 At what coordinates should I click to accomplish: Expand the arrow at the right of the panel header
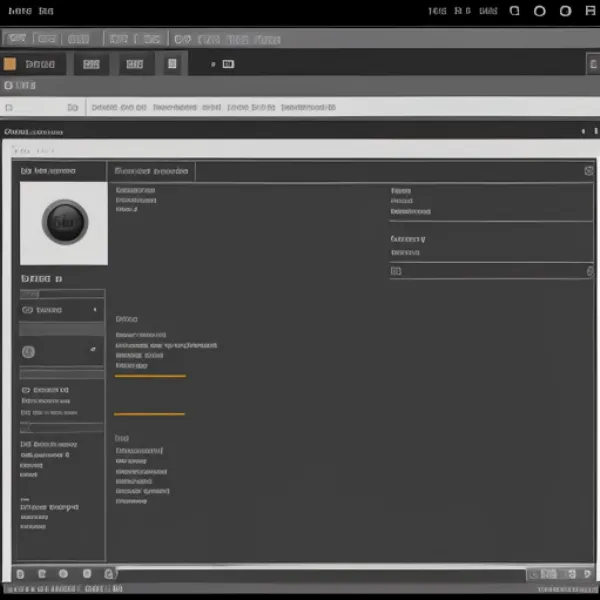click(x=583, y=131)
